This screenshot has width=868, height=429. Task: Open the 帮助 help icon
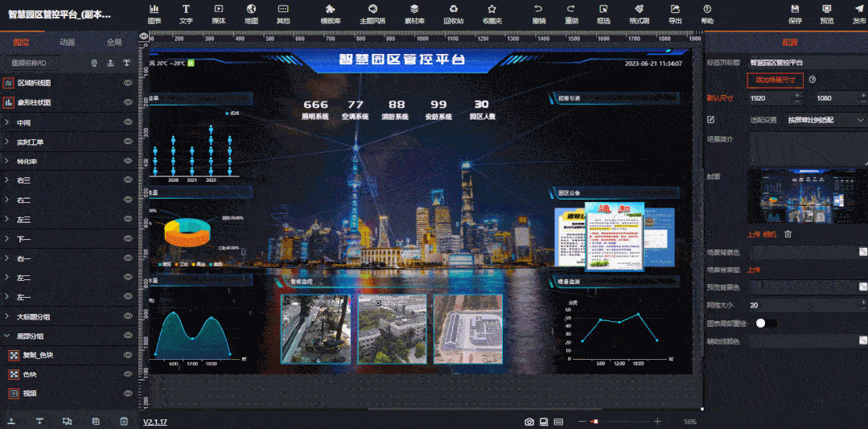(x=707, y=10)
